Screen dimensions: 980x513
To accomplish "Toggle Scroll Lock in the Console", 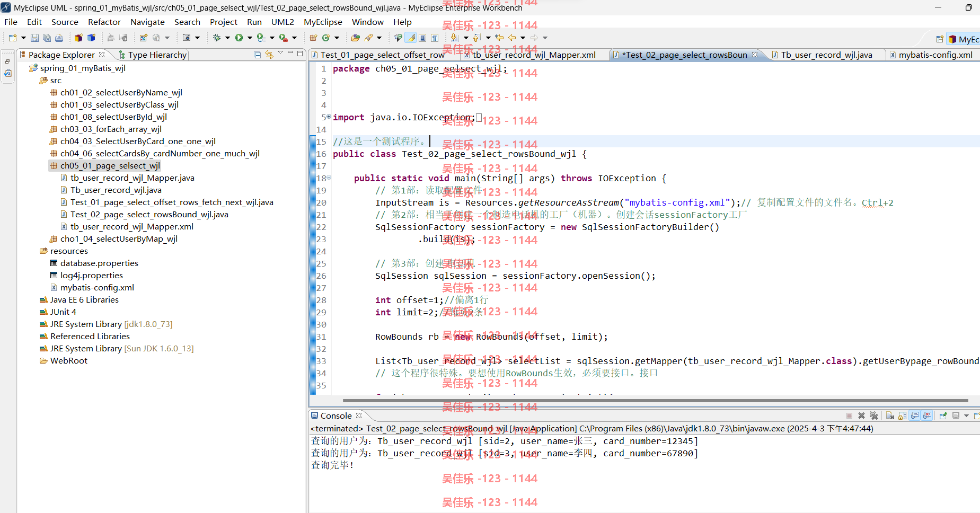I will click(x=903, y=416).
